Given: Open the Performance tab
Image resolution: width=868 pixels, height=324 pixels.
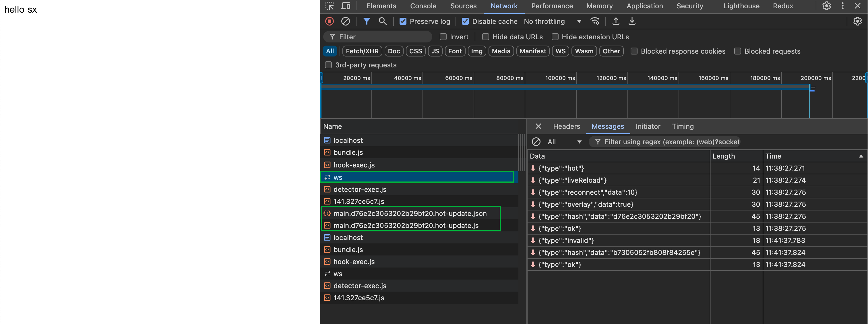Looking at the screenshot, I should click(552, 6).
